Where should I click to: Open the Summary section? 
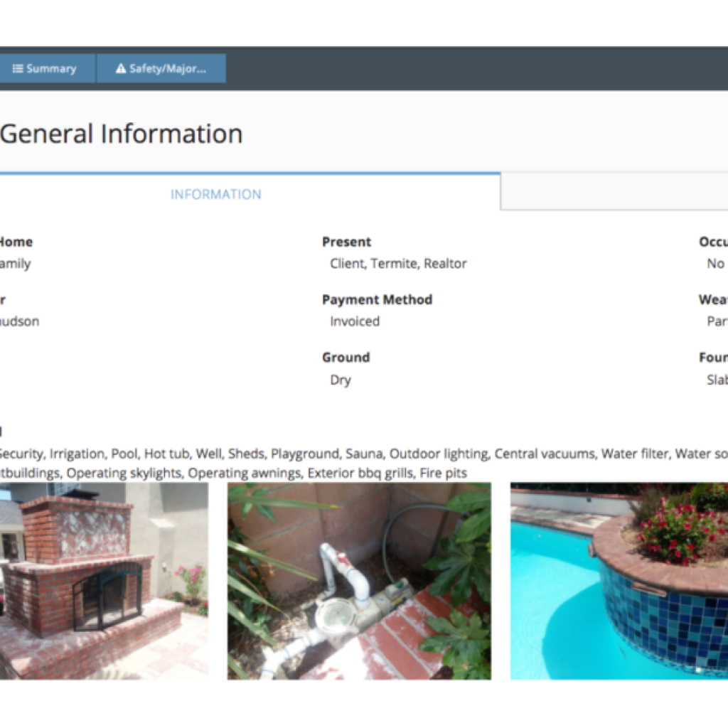coord(45,69)
